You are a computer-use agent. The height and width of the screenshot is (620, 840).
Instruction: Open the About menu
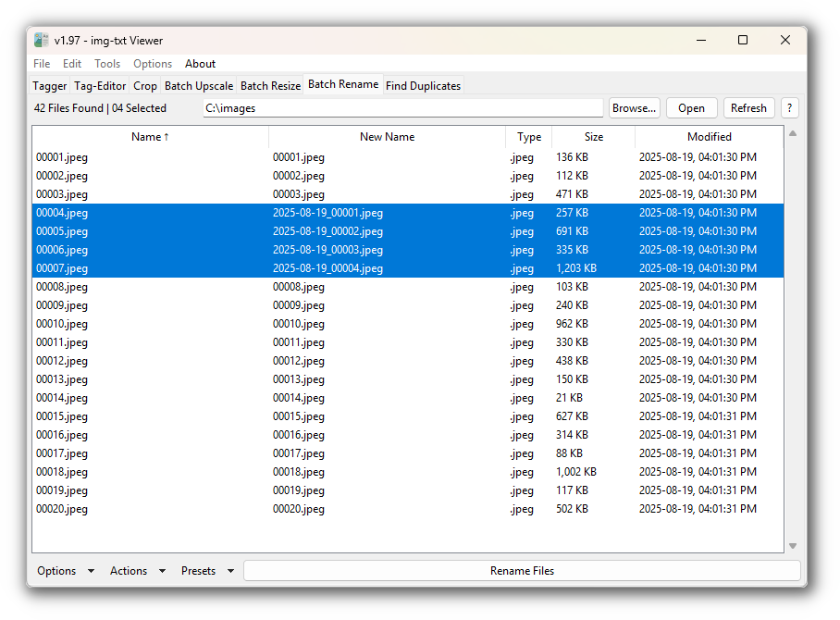[x=201, y=64]
